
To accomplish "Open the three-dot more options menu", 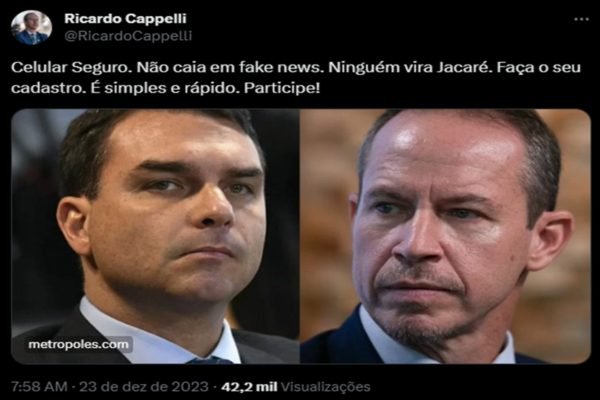I will [581, 19].
